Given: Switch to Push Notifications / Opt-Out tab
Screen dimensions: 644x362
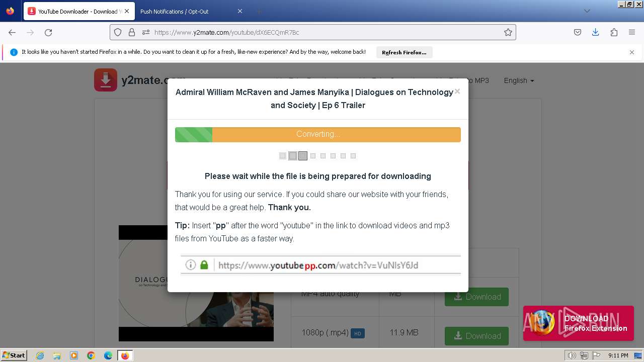Looking at the screenshot, I should (x=191, y=11).
